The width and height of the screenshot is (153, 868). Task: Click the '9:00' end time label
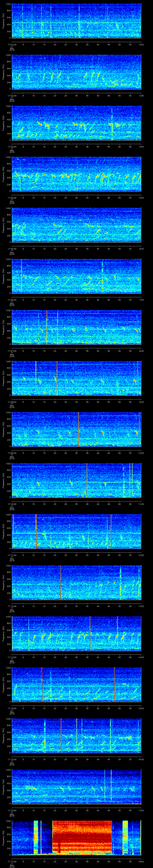141,402
